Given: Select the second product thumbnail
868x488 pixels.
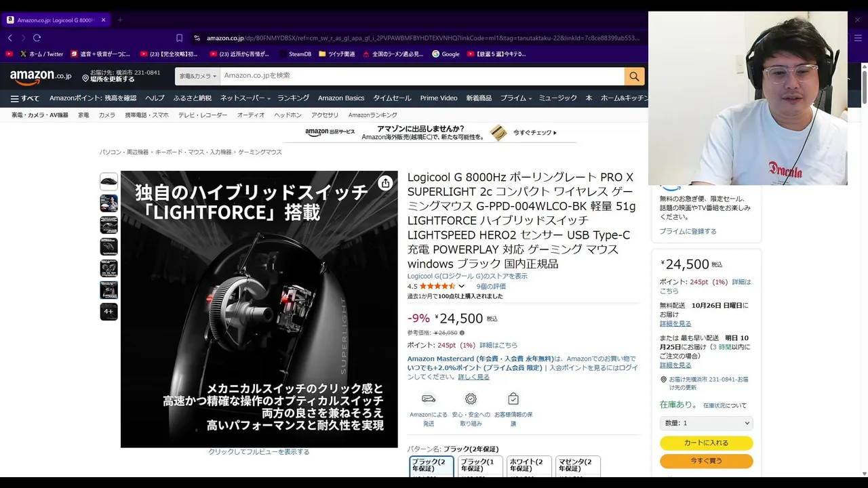Looking at the screenshot, I should tap(108, 203).
